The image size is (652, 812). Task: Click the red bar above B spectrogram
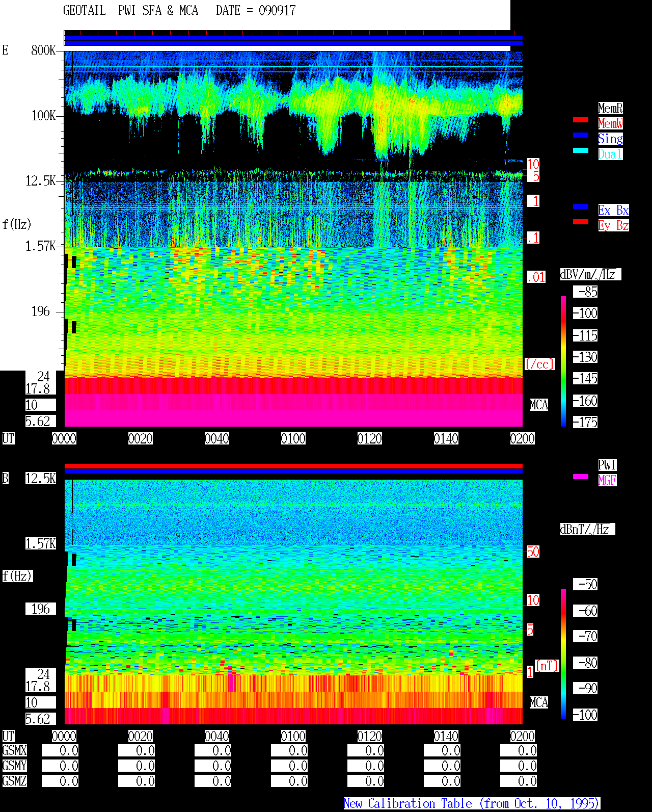click(x=293, y=466)
